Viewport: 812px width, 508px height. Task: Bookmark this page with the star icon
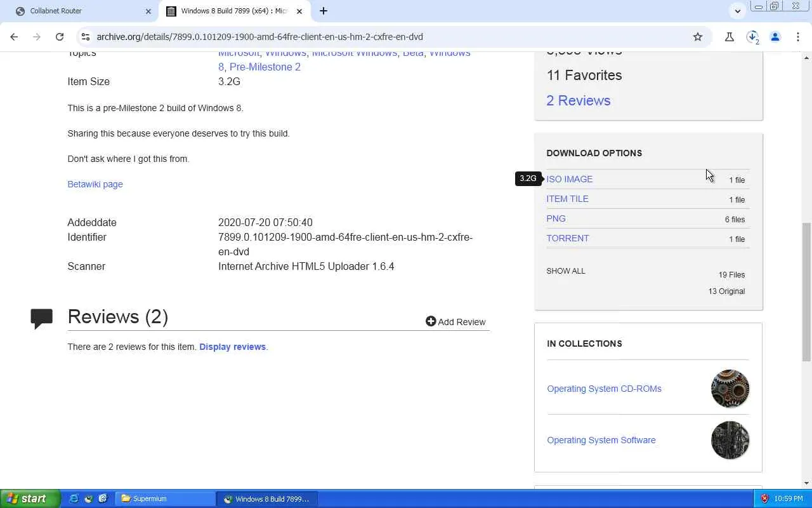[698, 37]
